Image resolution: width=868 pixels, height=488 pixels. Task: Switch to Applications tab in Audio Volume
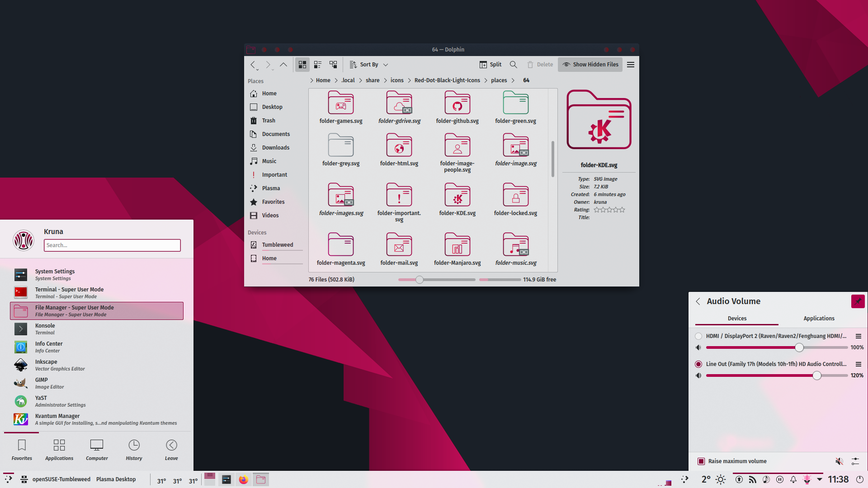tap(819, 319)
